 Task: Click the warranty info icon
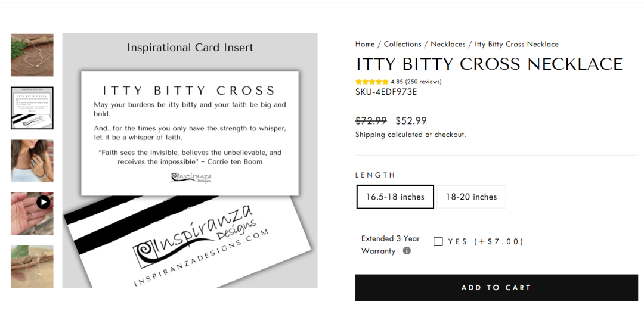tap(407, 251)
